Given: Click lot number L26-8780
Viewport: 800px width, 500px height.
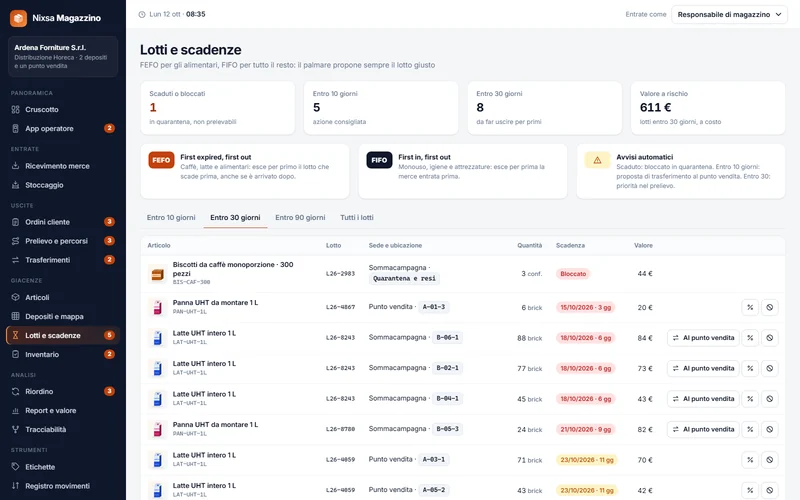Looking at the screenshot, I should point(340,429).
